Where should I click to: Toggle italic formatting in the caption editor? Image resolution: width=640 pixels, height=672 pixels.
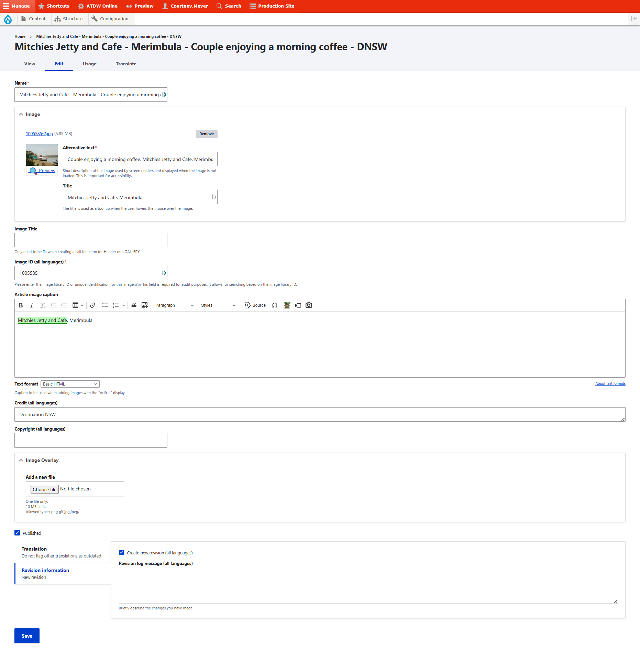tap(32, 305)
